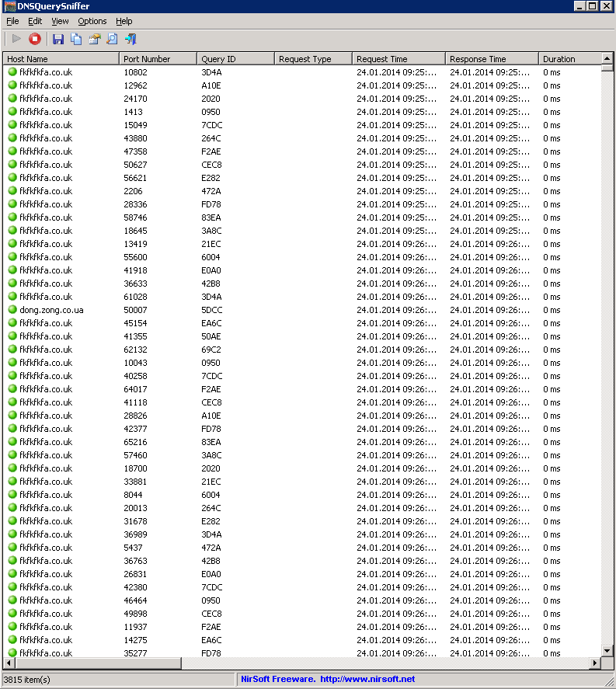Click port number 26831 cell
The height and width of the screenshot is (689, 616).
click(x=135, y=574)
